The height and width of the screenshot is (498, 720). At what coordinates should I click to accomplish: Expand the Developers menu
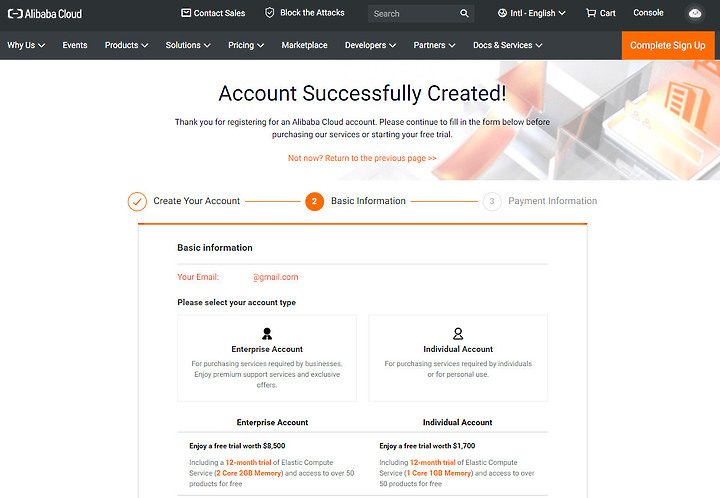(370, 45)
